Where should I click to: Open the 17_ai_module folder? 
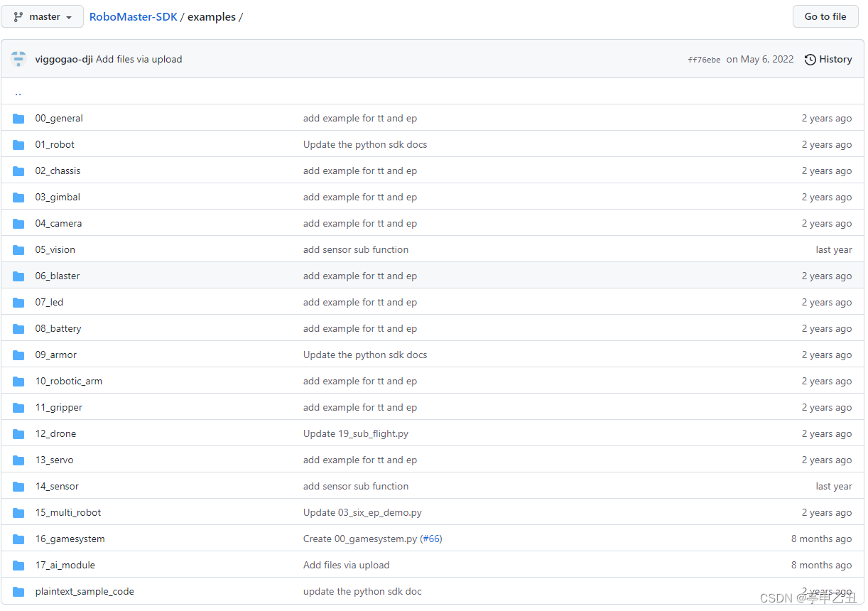click(x=65, y=566)
